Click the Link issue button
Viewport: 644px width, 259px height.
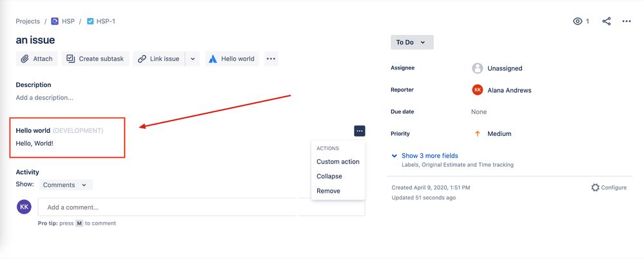click(159, 59)
